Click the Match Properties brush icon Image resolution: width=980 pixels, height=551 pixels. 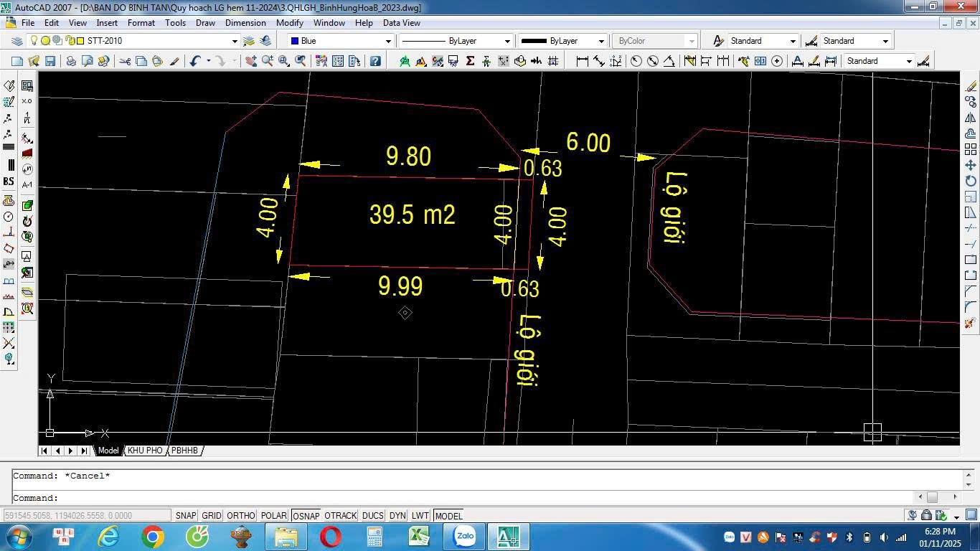174,61
